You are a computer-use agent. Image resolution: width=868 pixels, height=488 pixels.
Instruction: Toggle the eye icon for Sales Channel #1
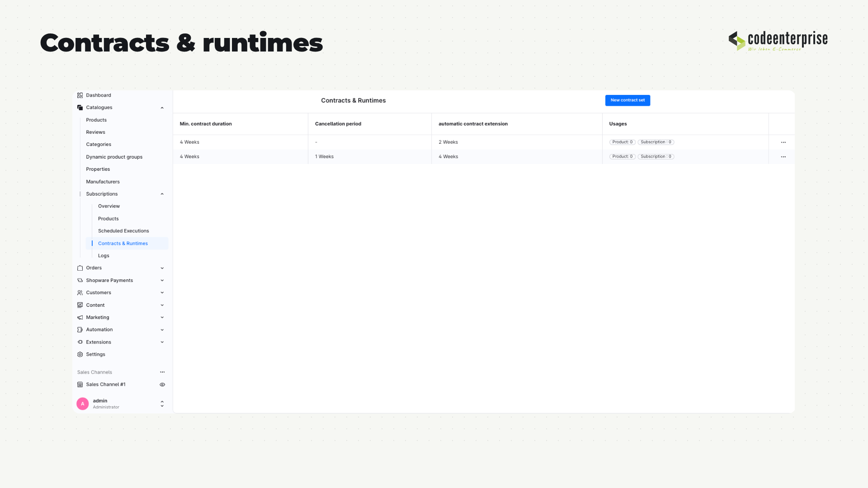click(162, 385)
